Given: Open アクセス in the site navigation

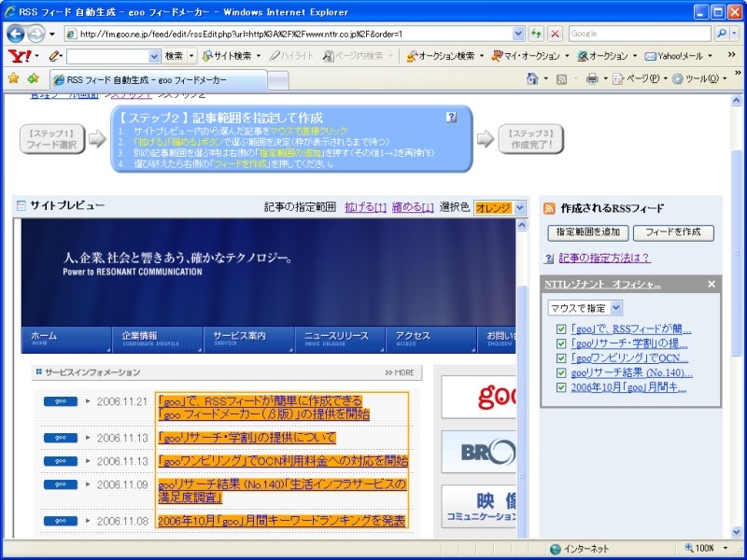Looking at the screenshot, I should 431,339.
